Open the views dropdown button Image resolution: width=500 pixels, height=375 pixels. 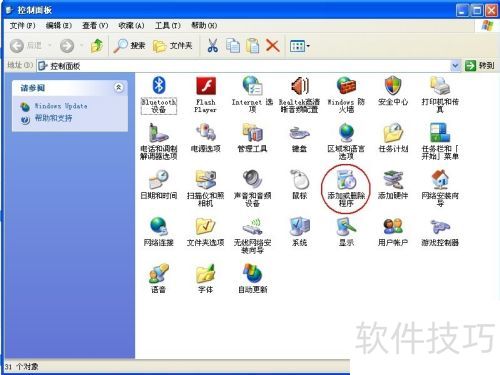click(x=299, y=46)
